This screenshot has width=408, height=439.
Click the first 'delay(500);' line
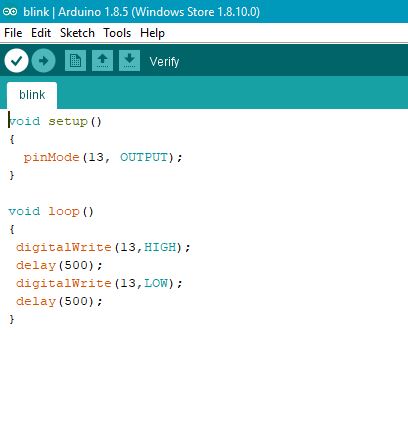tap(59, 265)
